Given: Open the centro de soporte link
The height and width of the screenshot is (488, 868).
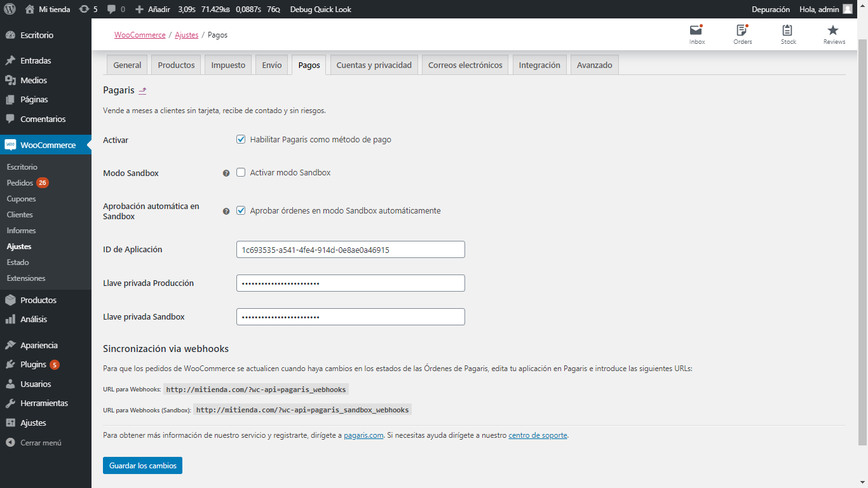Looking at the screenshot, I should point(538,435).
